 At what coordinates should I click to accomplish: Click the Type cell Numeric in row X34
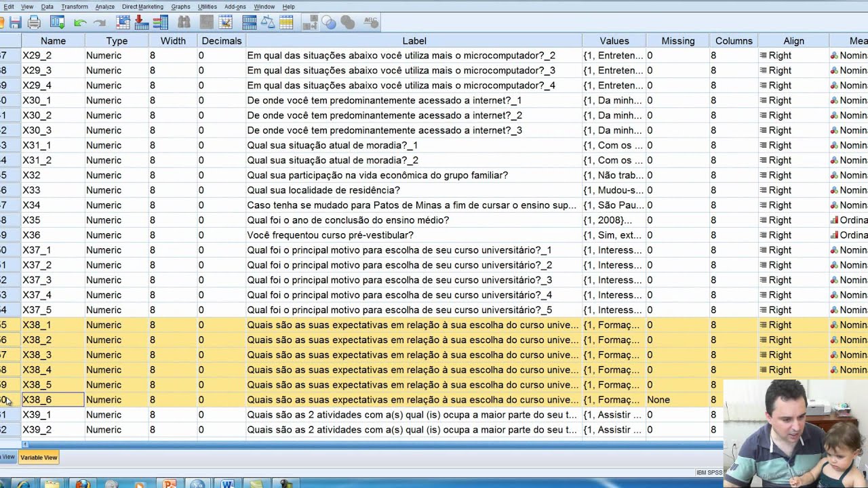click(117, 205)
